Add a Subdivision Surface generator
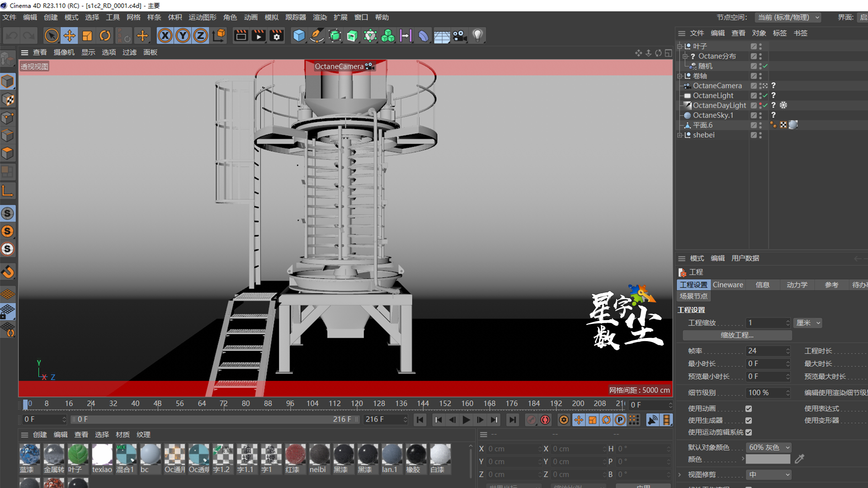 pyautogui.click(x=335, y=36)
